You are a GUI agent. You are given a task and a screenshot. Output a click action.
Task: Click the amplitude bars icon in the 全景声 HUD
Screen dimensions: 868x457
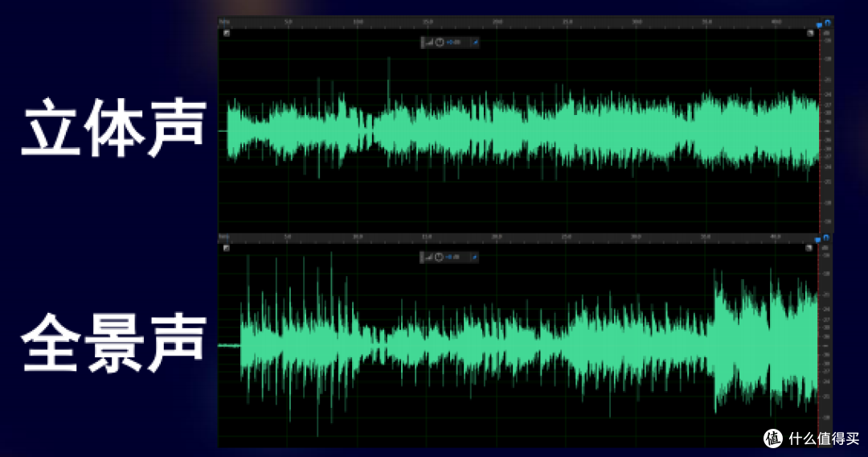point(429,257)
